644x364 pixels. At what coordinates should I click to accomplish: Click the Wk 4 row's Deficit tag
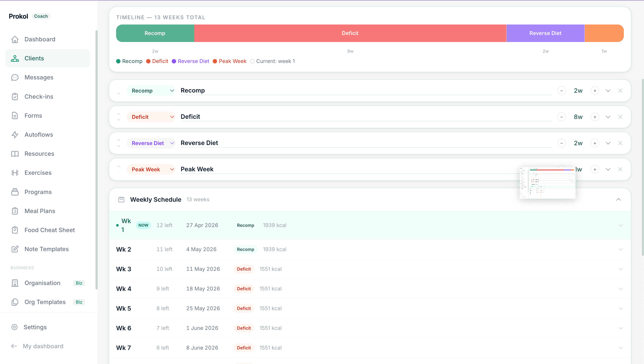click(x=244, y=289)
